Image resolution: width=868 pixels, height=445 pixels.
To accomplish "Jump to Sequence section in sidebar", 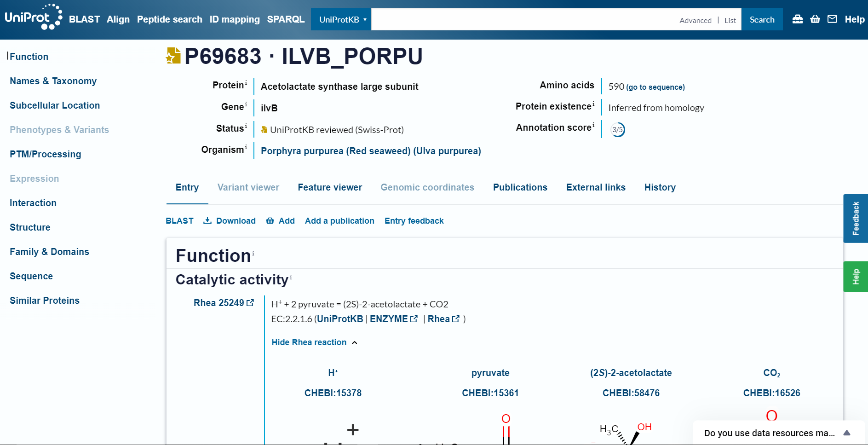I will coord(31,276).
